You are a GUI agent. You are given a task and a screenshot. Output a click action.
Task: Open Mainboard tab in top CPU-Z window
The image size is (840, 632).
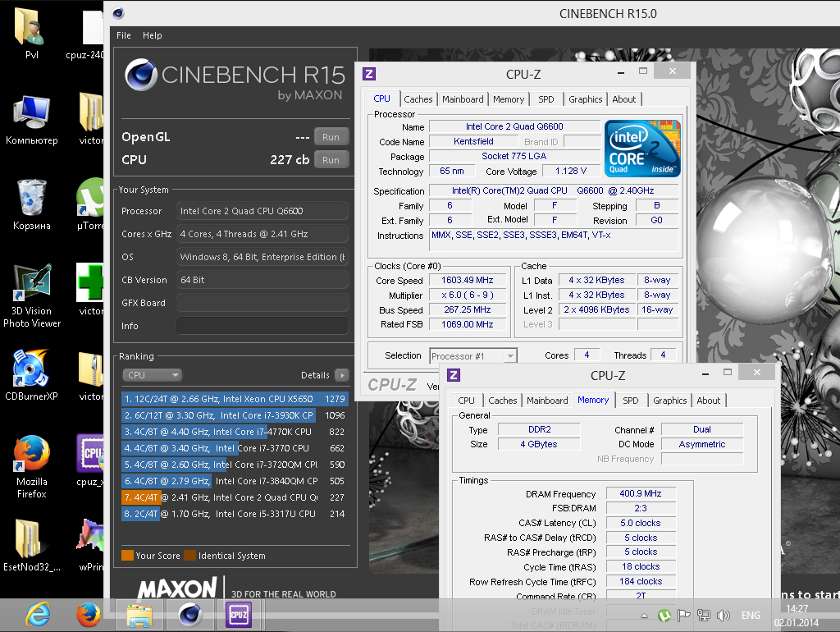(463, 99)
